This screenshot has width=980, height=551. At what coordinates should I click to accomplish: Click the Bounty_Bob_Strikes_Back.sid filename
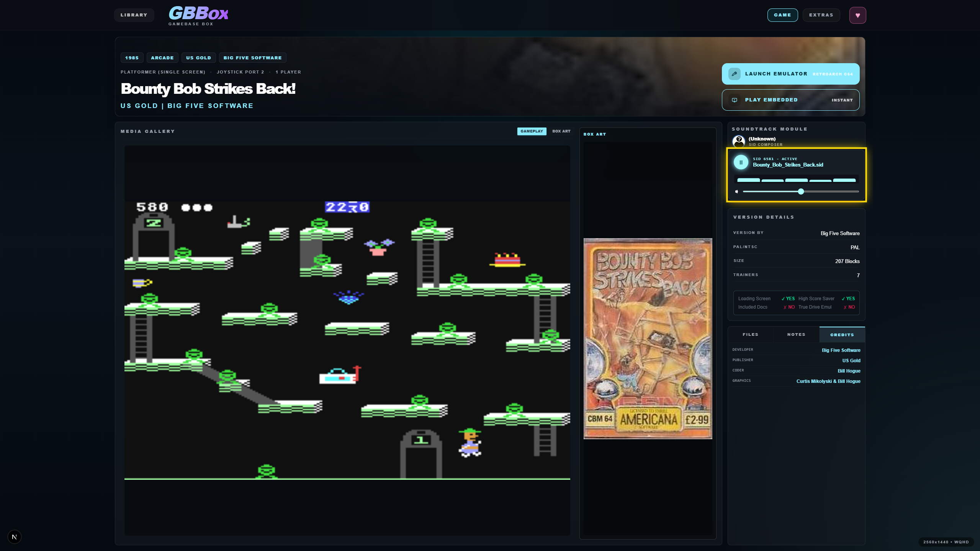click(x=788, y=165)
